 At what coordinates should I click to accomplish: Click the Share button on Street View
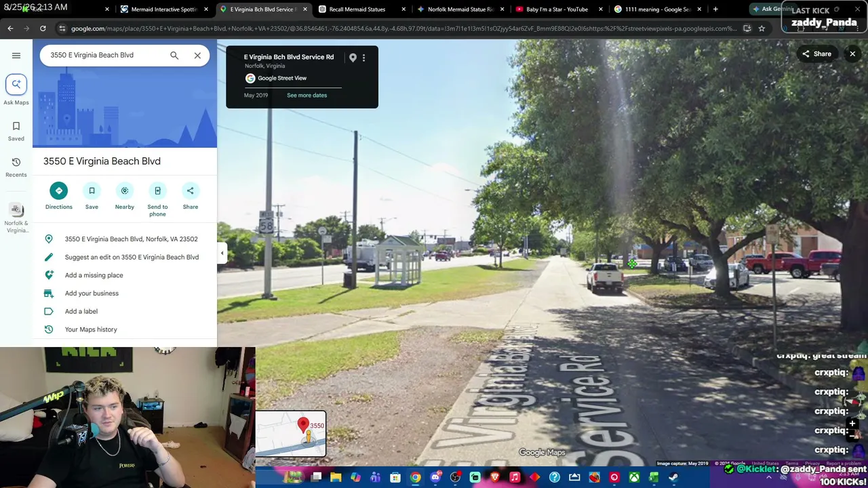tap(816, 54)
